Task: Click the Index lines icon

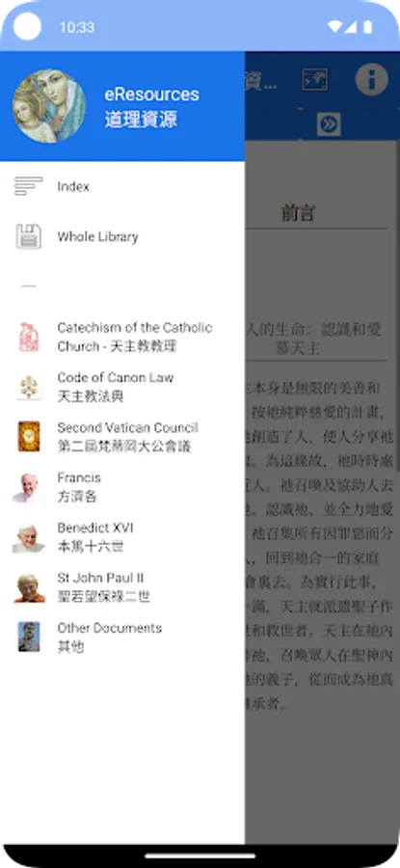Action: click(28, 186)
